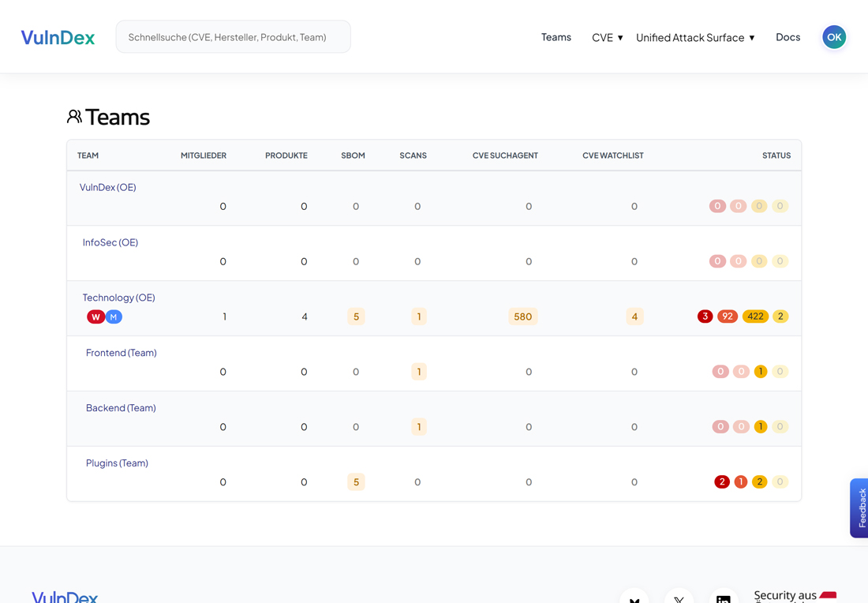Open the Frontend (Team) link
Image resolution: width=868 pixels, height=603 pixels.
coord(121,353)
